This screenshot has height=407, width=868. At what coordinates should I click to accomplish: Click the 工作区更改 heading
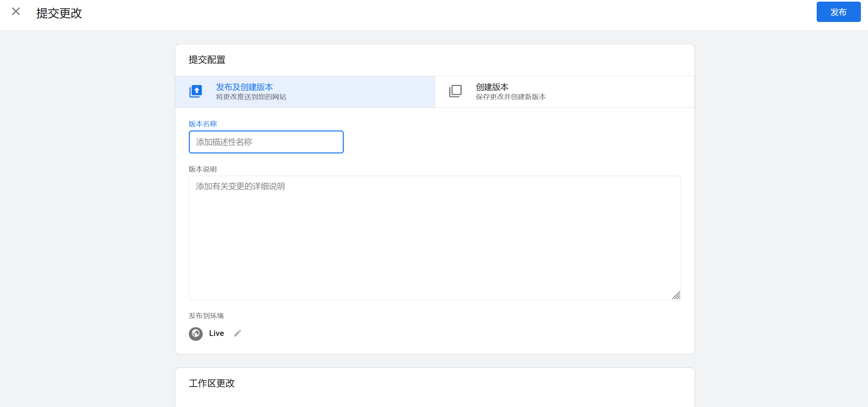[212, 383]
